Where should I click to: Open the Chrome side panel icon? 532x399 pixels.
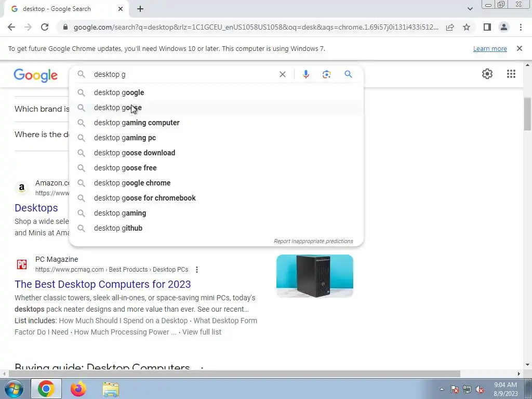[487, 27]
